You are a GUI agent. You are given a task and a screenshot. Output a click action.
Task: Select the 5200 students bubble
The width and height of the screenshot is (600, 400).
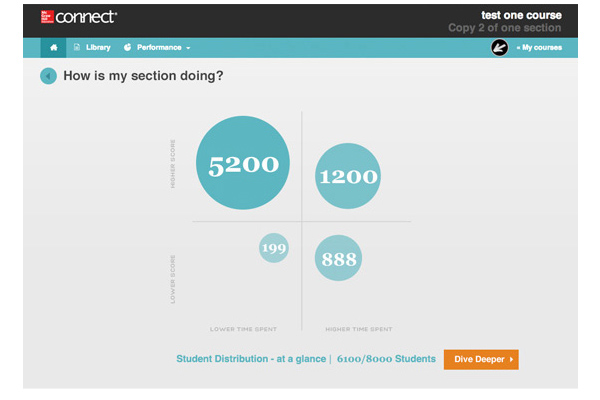(243, 163)
